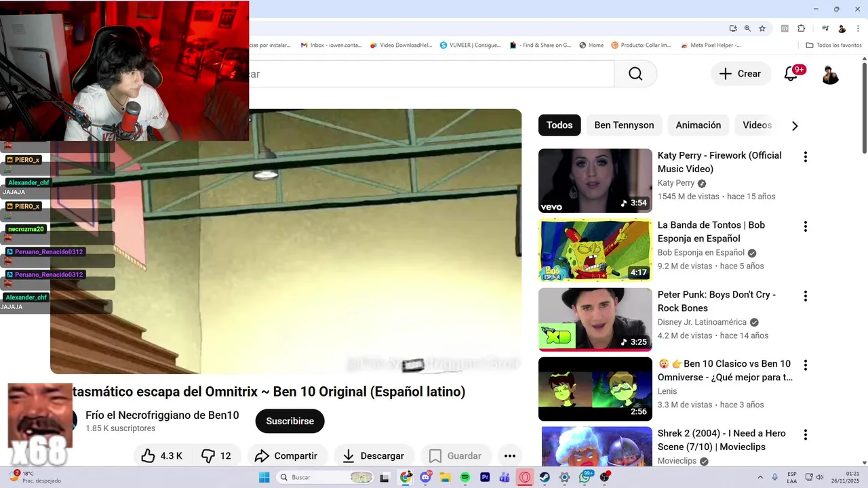Screen dimensions: 868x488
Task: Open Katy Perry Firework video thumbnail
Action: (x=595, y=180)
